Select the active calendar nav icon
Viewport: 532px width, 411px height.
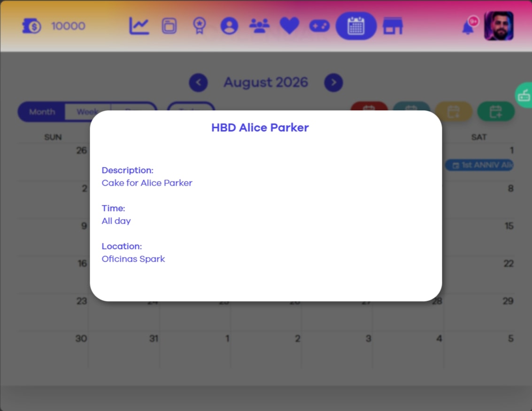point(356,26)
